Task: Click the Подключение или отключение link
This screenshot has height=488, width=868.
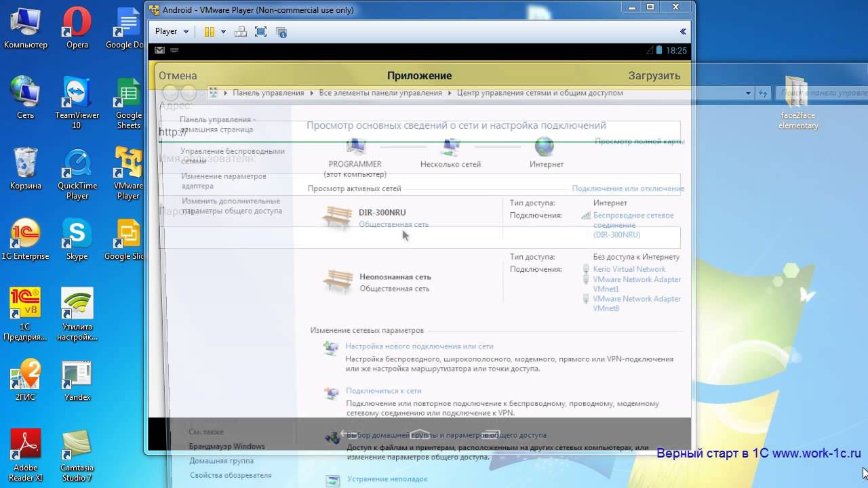Action: point(628,188)
